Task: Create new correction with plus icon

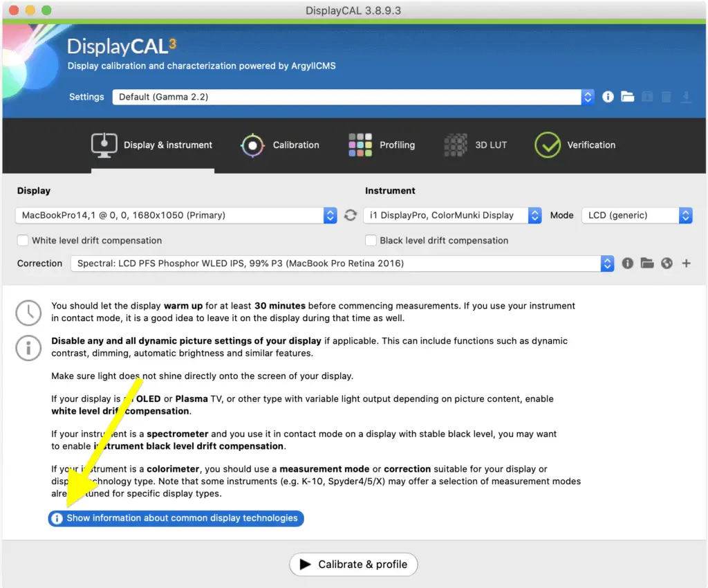Action: pyautogui.click(x=687, y=264)
